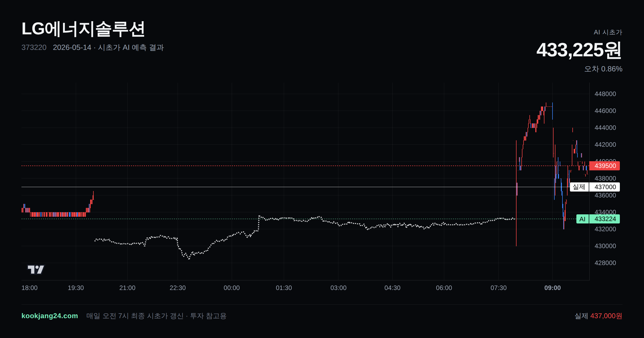Viewport: 644px width, 338px height.
Task: Click the AI 시초가 heading label
Action: [x=608, y=32]
